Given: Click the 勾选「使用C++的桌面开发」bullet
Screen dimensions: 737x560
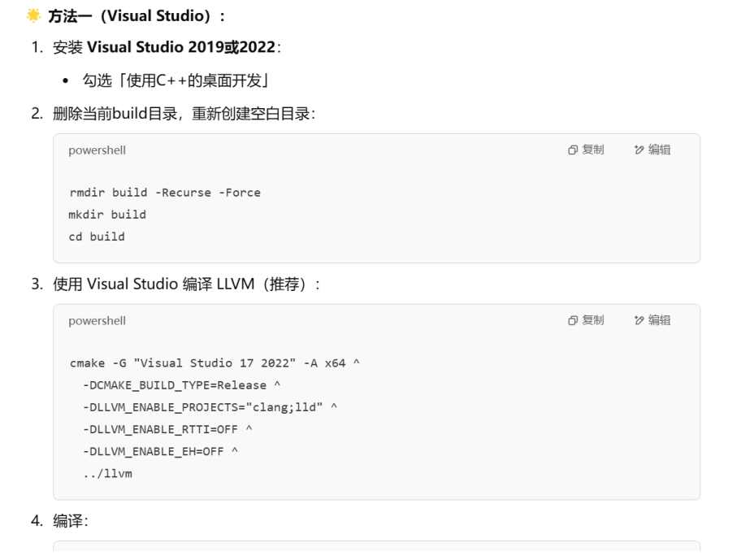Looking at the screenshot, I should 176,80.
